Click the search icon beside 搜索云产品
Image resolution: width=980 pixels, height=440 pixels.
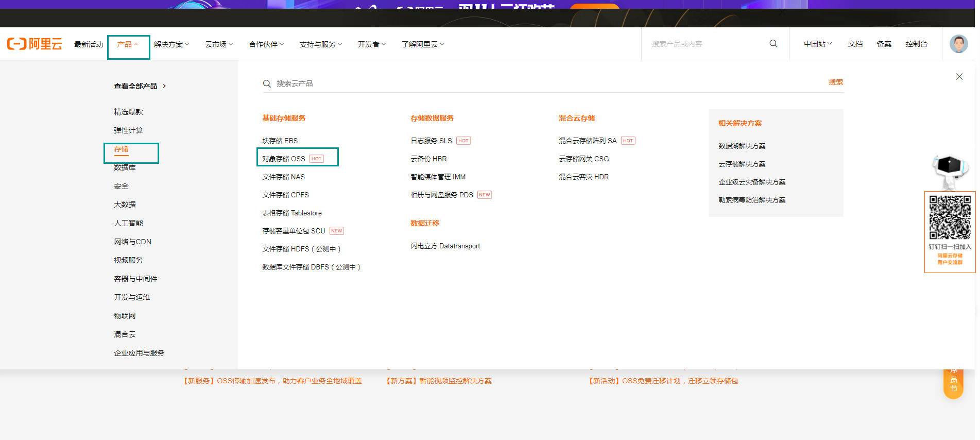pyautogui.click(x=267, y=83)
